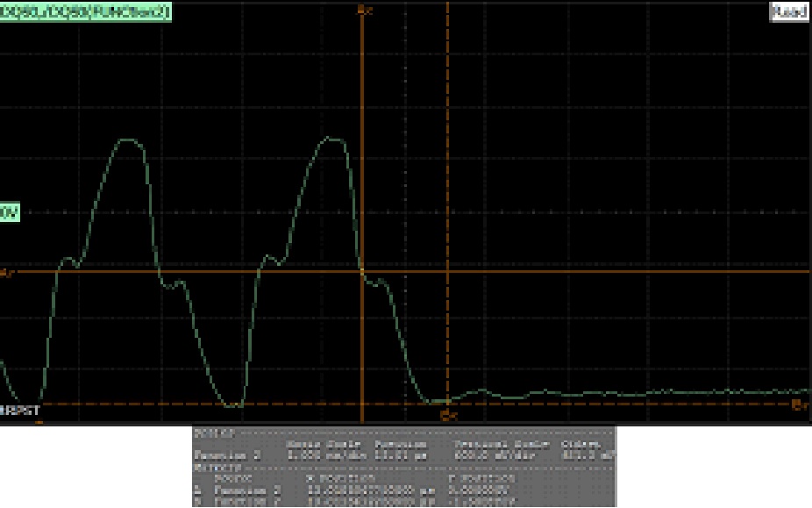
Task: Click marker A's Y Position value
Action: pos(479,490)
